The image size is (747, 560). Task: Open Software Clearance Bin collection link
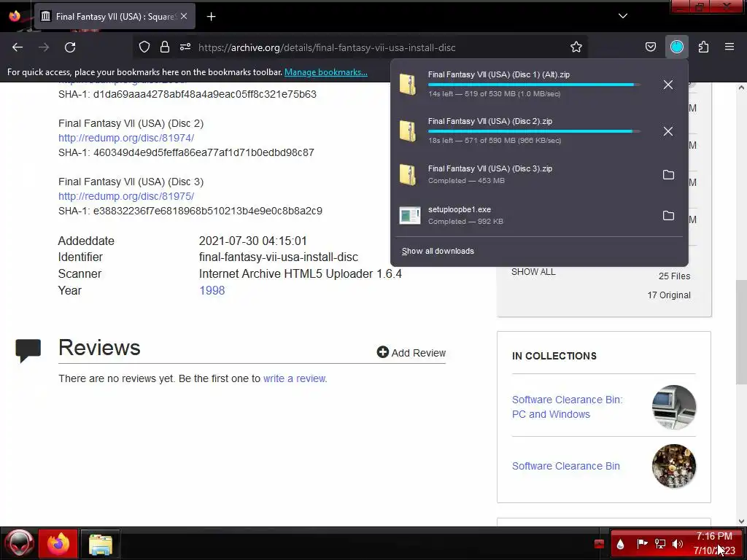click(566, 466)
